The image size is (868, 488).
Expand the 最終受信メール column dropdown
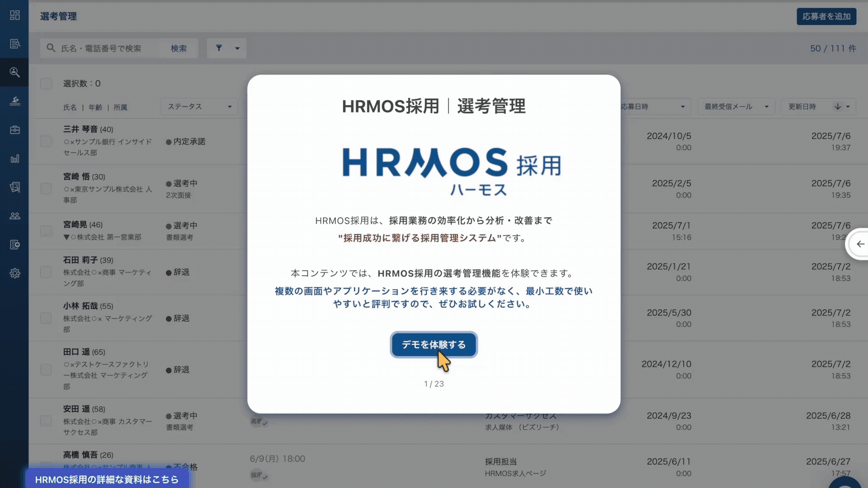pos(736,107)
